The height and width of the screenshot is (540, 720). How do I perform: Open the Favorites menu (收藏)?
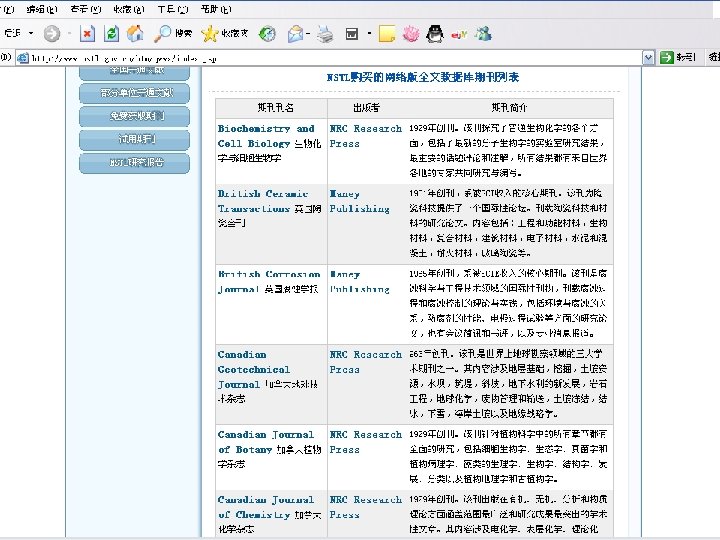click(129, 9)
